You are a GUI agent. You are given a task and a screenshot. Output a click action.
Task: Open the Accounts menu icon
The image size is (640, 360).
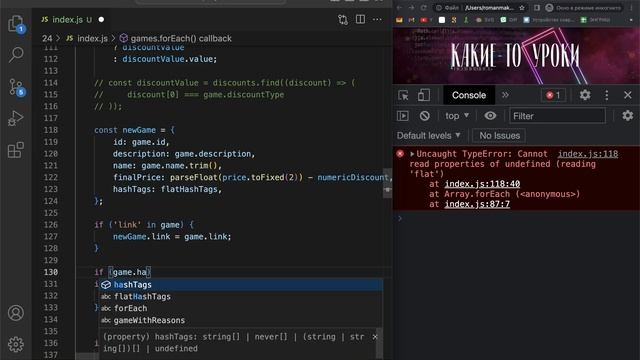16,313
